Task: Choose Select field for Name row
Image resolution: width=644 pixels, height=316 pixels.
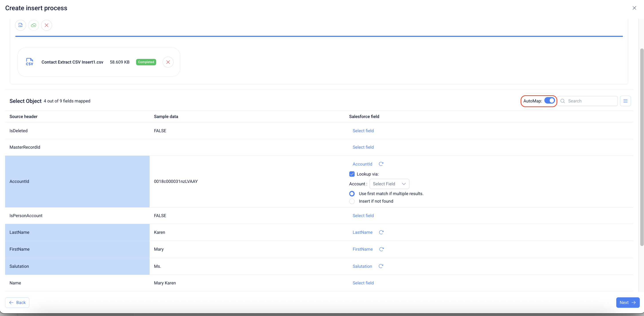Action: (x=363, y=283)
